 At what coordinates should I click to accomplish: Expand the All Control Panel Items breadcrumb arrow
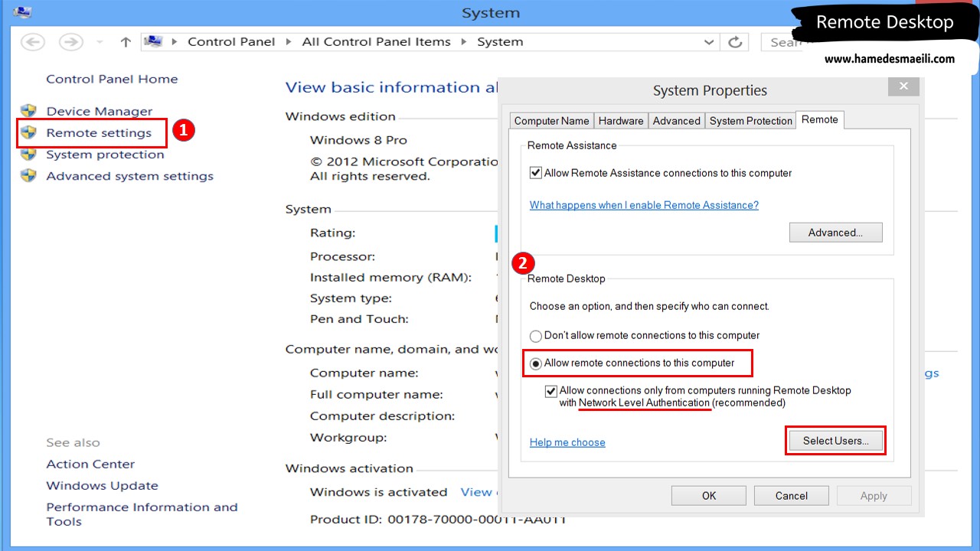pyautogui.click(x=464, y=42)
